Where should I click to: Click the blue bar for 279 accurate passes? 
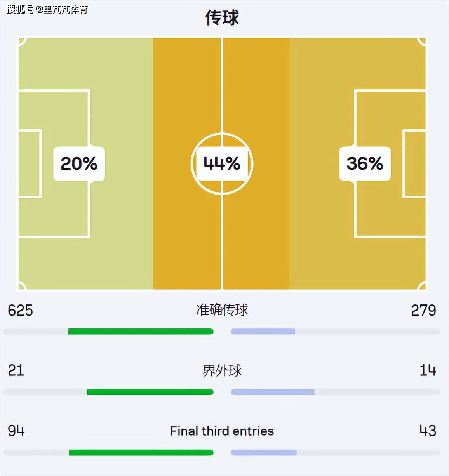[263, 332]
